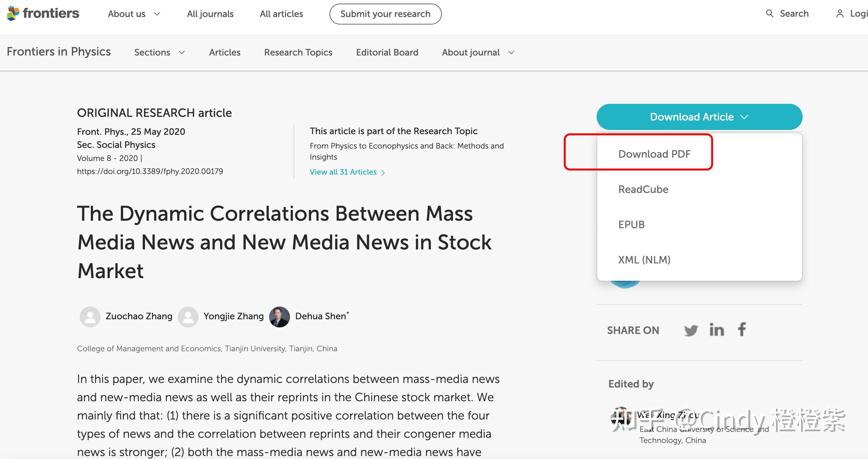Image resolution: width=868 pixels, height=459 pixels.
Task: Click Yongjie Zhang's avatar icon
Action: click(x=188, y=317)
